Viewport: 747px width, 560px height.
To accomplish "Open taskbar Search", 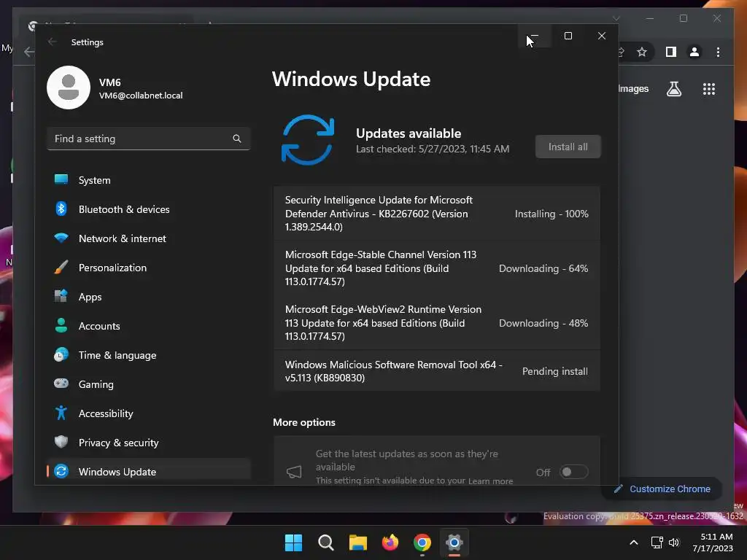I will 326,542.
